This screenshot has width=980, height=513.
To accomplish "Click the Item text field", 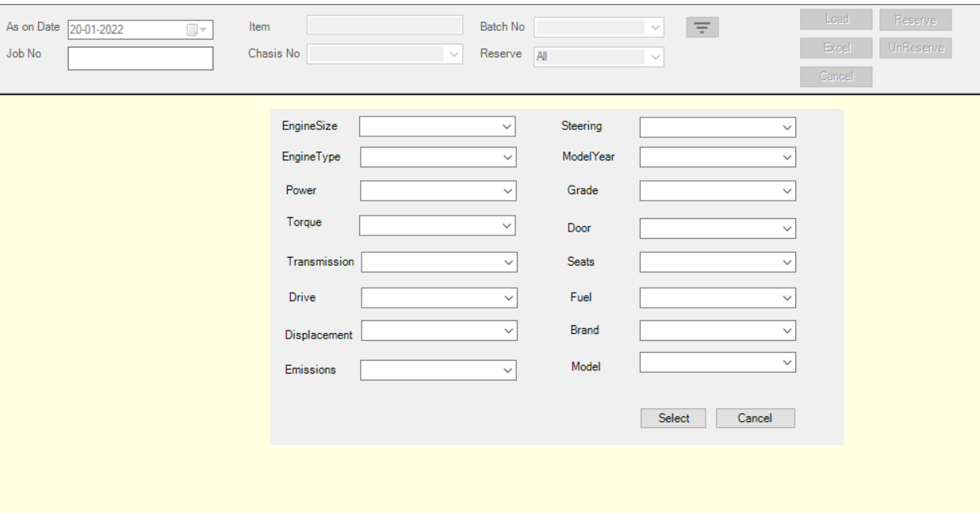I will [x=385, y=25].
